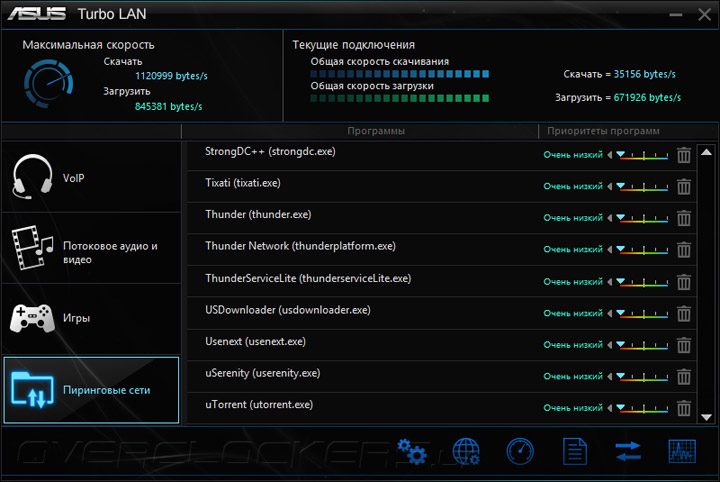This screenshot has height=482, width=720.
Task: Click the 845381 bytes/s upload value
Action: [169, 106]
